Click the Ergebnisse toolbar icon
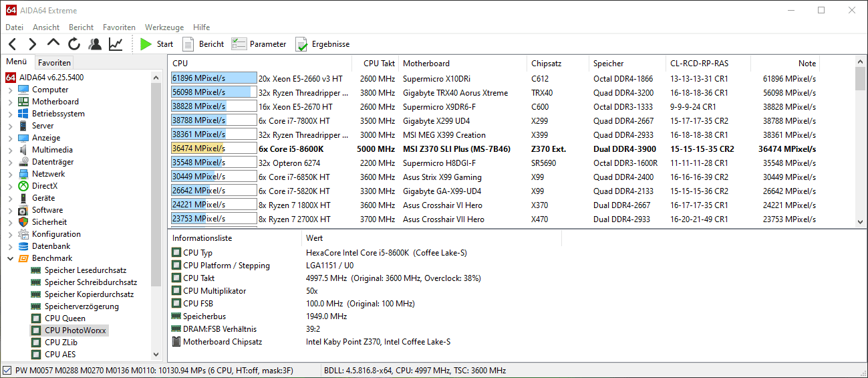The image size is (868, 378). pyautogui.click(x=301, y=44)
